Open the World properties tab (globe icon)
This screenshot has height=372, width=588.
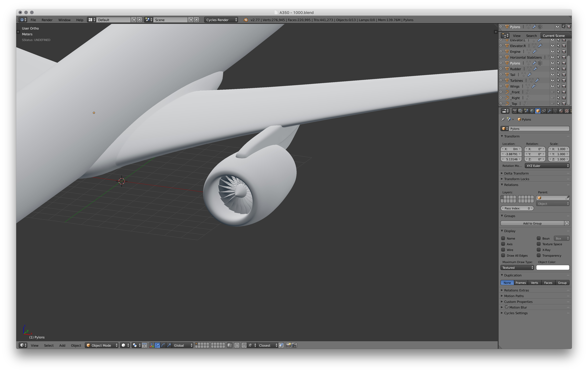532,111
